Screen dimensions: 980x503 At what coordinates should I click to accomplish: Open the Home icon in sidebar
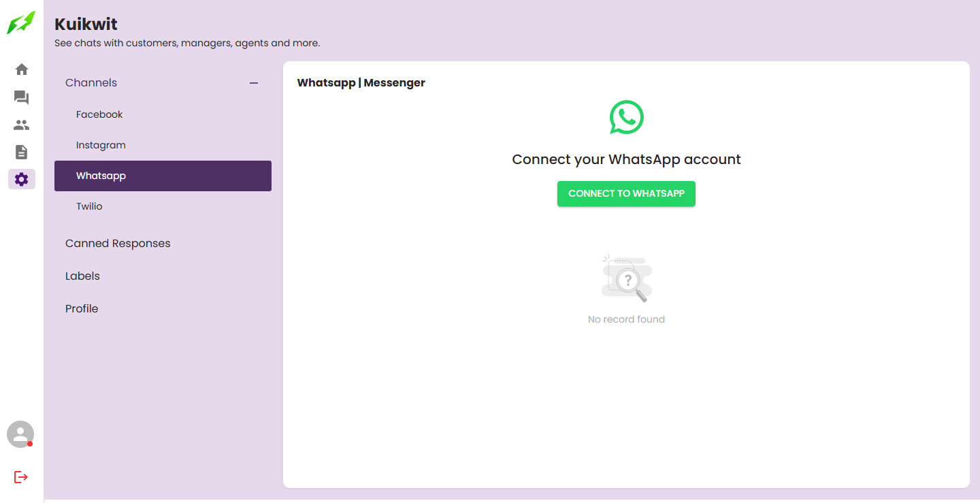tap(22, 69)
